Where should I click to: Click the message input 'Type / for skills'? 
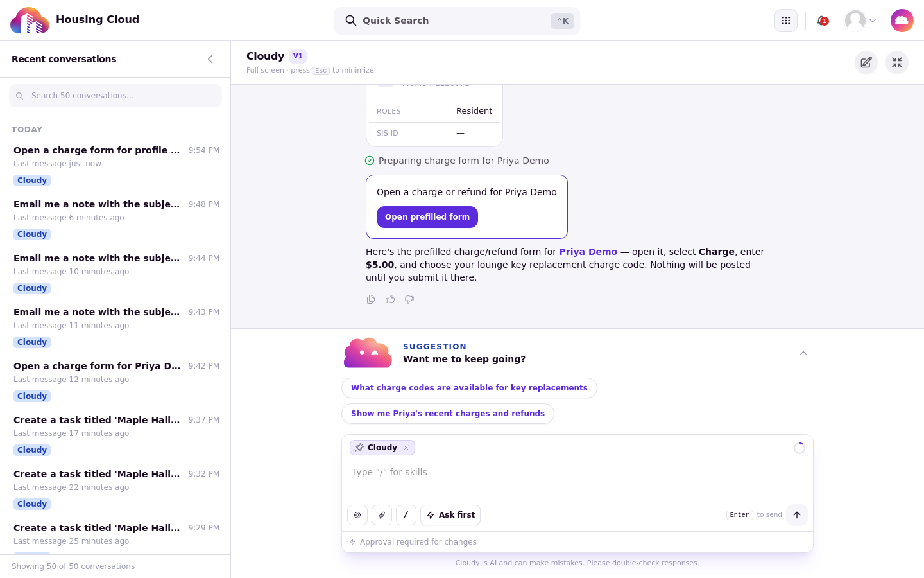coord(577,472)
